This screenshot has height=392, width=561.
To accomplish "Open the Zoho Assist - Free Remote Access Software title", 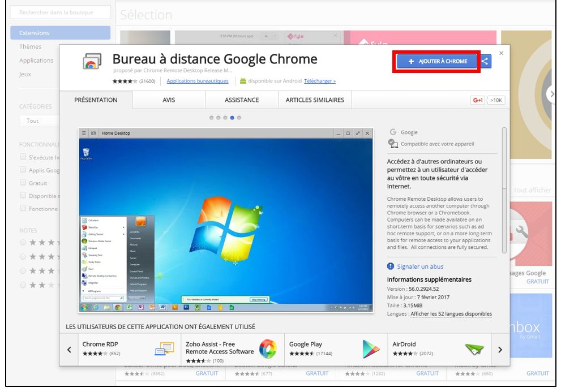I will tap(220, 348).
